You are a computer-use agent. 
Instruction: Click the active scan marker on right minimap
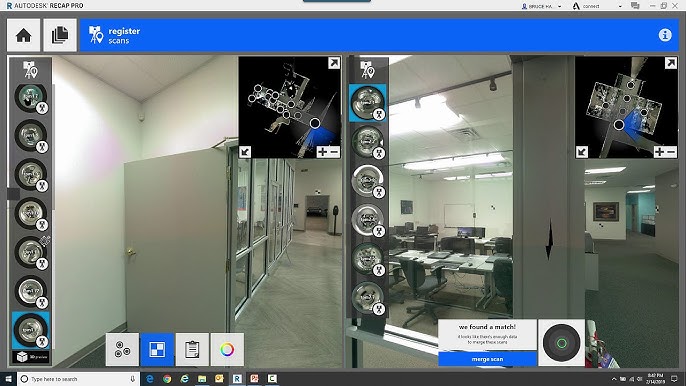(619, 125)
